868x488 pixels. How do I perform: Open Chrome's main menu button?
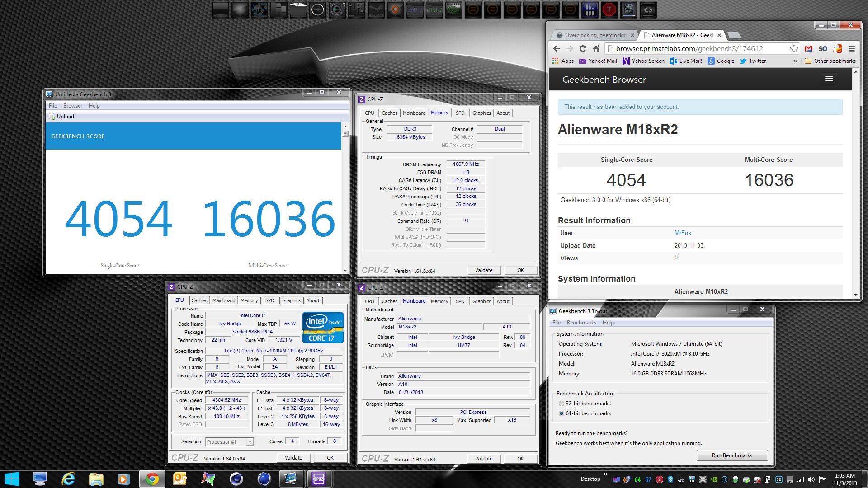coord(852,48)
